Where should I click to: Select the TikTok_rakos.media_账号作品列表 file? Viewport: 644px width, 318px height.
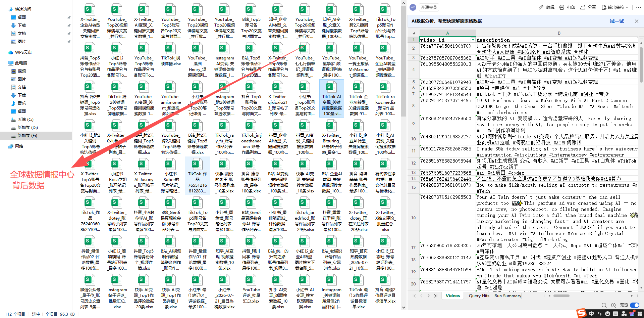(385, 99)
